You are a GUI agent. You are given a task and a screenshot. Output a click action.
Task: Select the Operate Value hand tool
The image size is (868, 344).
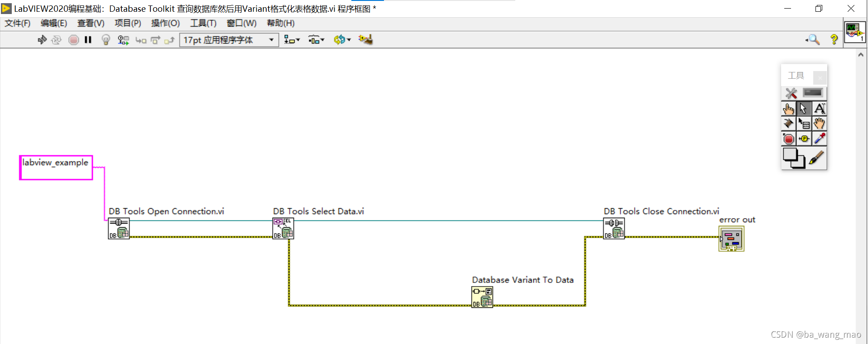tap(788, 109)
